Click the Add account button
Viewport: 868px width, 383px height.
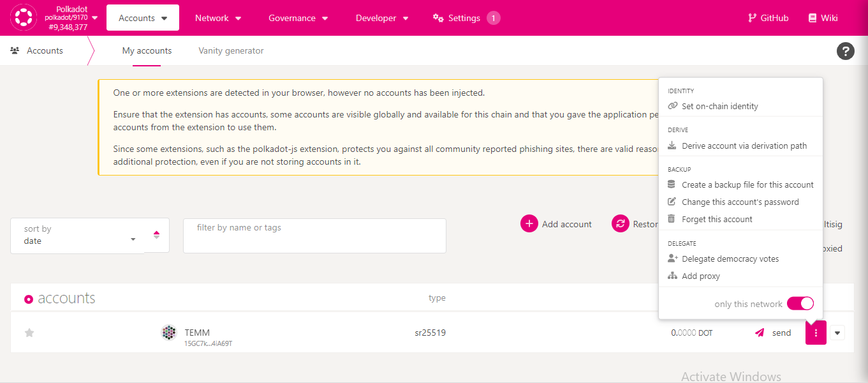(556, 224)
